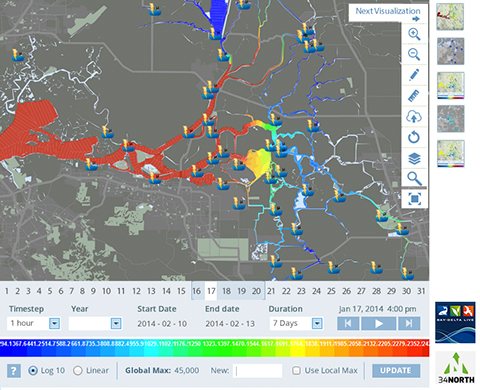This screenshot has width=480, height=390.
Task: Click the UPDATE button
Action: coord(396,370)
